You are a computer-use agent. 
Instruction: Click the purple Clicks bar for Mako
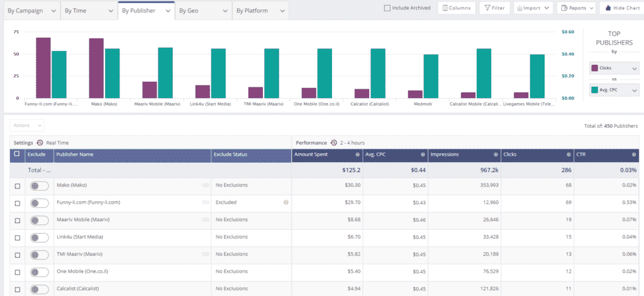96,68
